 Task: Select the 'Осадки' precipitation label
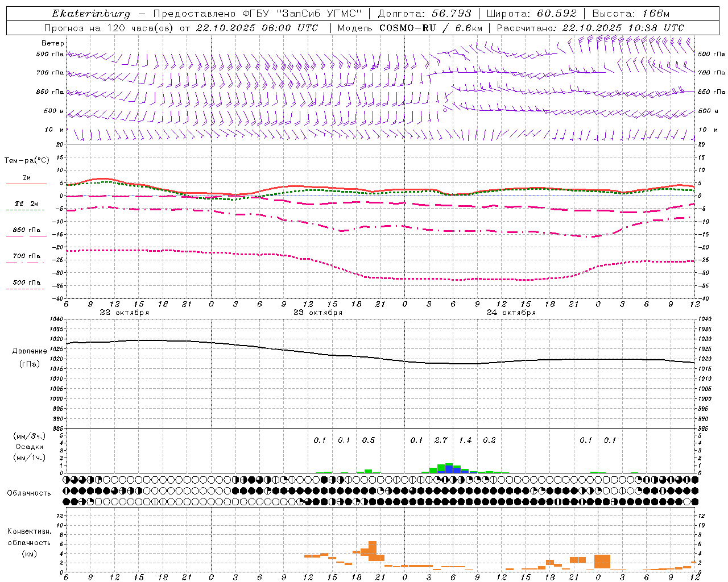click(x=29, y=447)
